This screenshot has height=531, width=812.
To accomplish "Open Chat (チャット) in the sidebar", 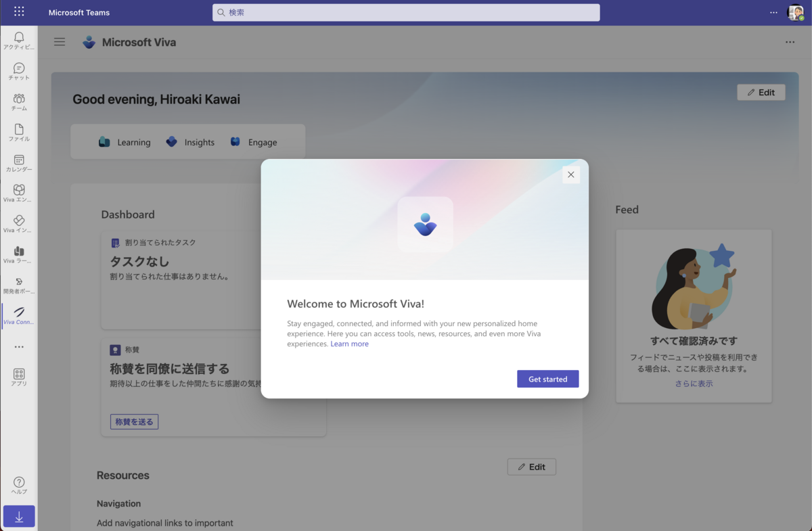I will (x=19, y=71).
